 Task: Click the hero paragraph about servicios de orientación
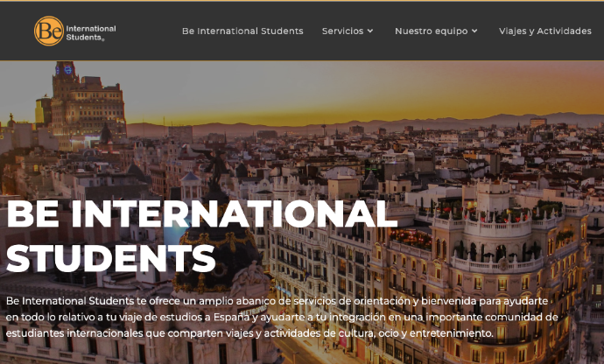pos(282,317)
